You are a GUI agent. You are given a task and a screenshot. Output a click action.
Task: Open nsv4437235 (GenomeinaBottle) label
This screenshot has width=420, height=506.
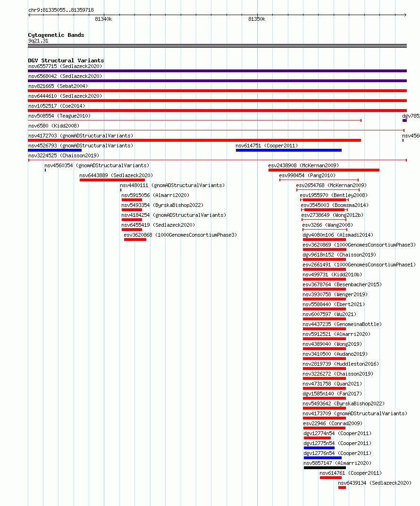342,324
